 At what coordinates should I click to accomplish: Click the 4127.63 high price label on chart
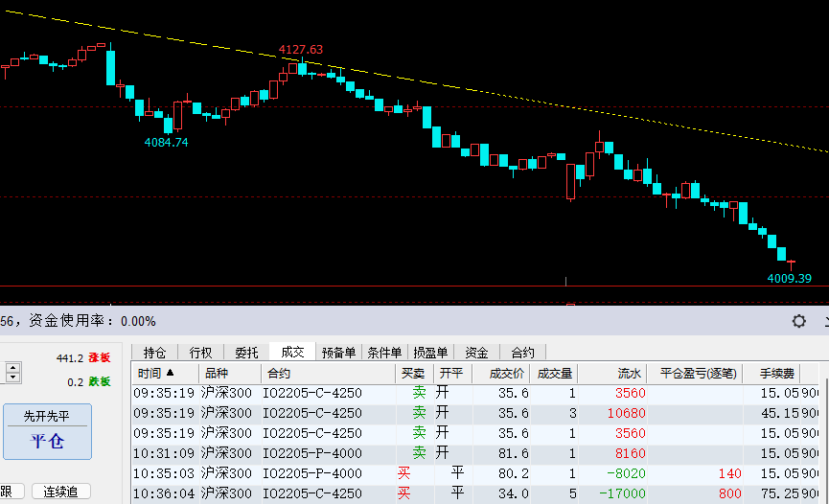(300, 49)
